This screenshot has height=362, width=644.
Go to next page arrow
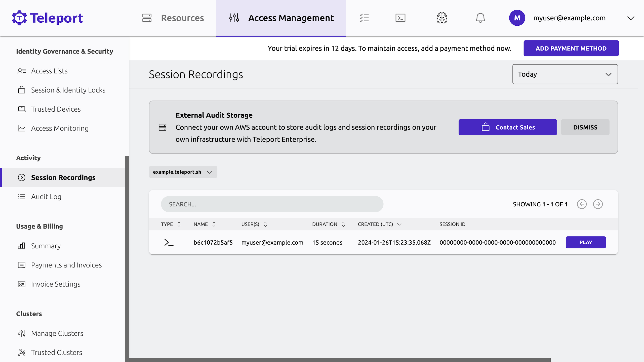[x=598, y=204]
